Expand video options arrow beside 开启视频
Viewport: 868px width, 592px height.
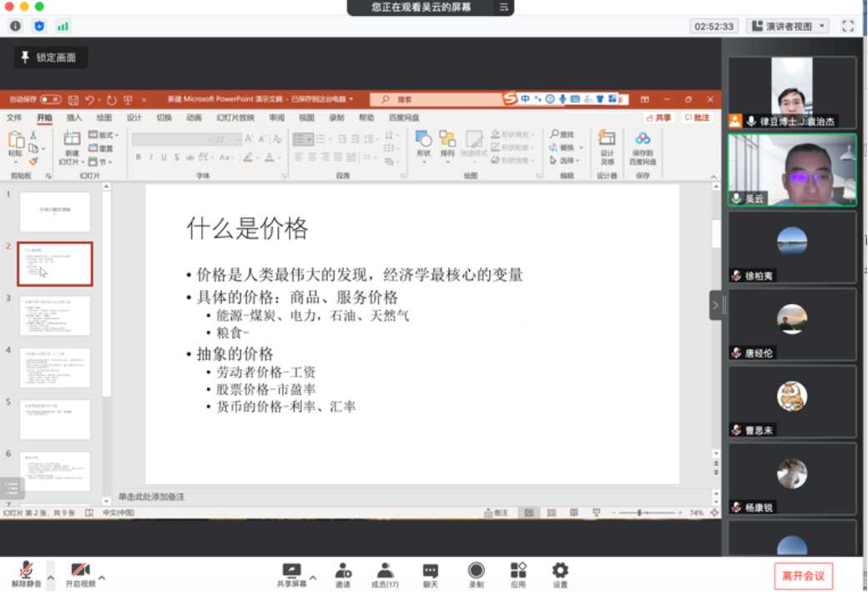tap(102, 577)
